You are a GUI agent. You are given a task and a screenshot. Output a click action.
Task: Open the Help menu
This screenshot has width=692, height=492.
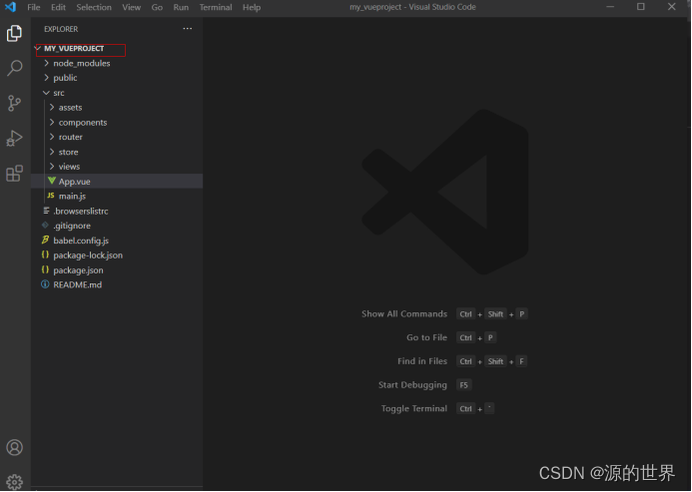click(x=252, y=8)
